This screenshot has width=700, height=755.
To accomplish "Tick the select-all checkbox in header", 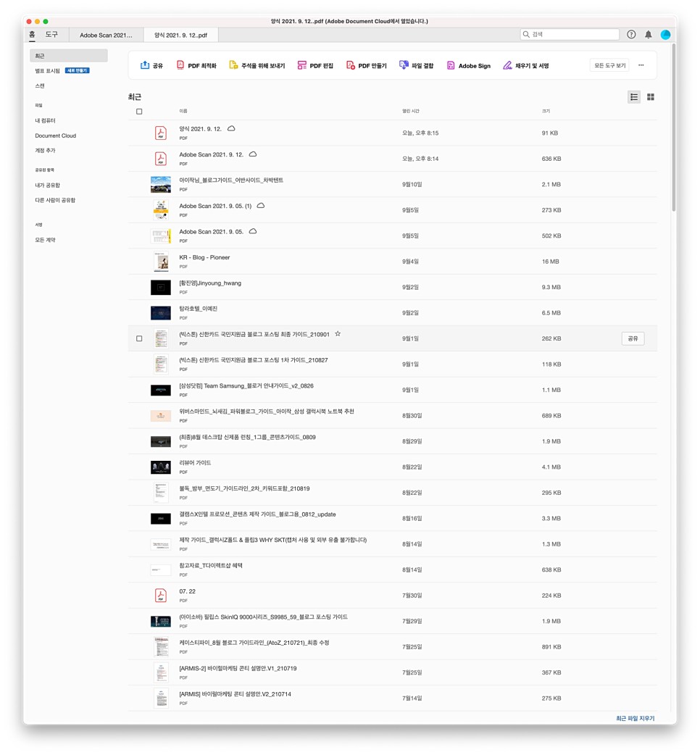I will point(139,112).
